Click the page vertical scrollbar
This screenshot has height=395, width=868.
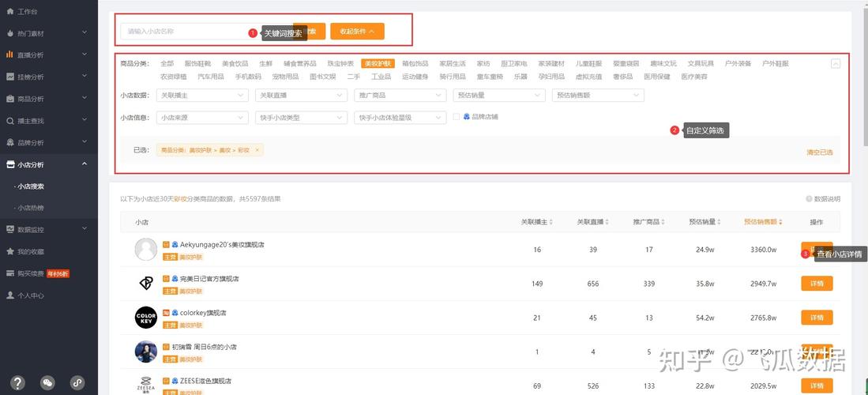point(865,77)
